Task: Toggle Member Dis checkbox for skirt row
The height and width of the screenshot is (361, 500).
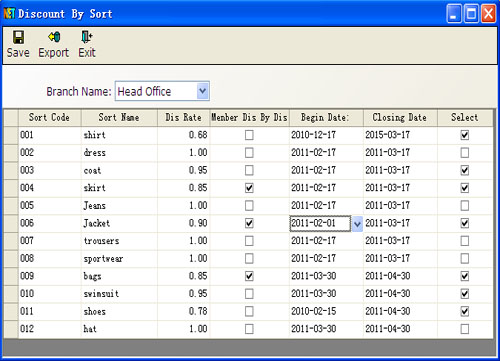Action: (x=249, y=188)
